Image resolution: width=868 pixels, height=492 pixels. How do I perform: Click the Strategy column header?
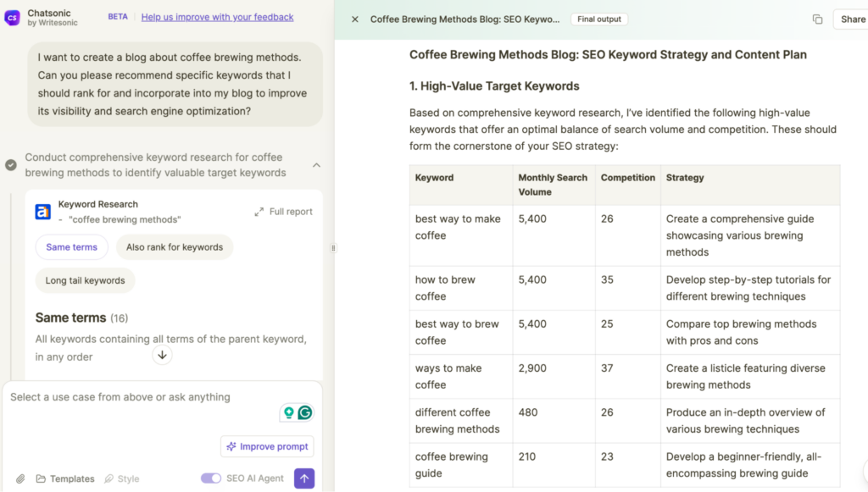[x=750, y=185]
